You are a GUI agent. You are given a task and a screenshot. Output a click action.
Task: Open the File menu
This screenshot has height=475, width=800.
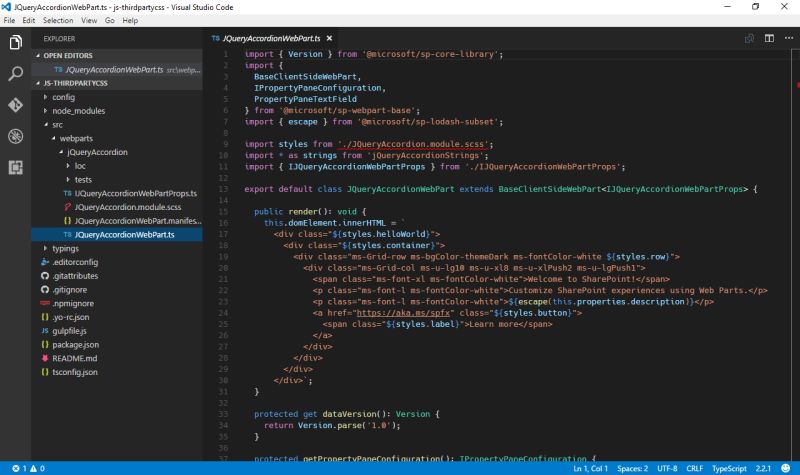pos(9,20)
